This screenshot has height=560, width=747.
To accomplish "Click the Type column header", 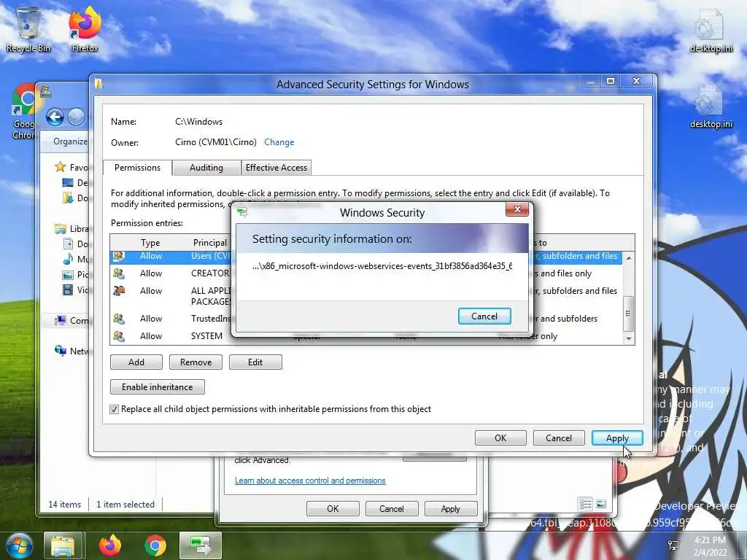I will click(150, 243).
